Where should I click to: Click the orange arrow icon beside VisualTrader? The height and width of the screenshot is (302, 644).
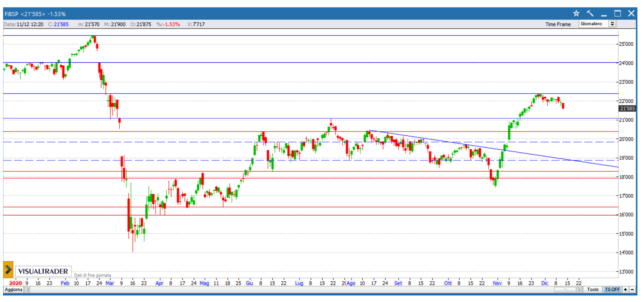(8, 270)
